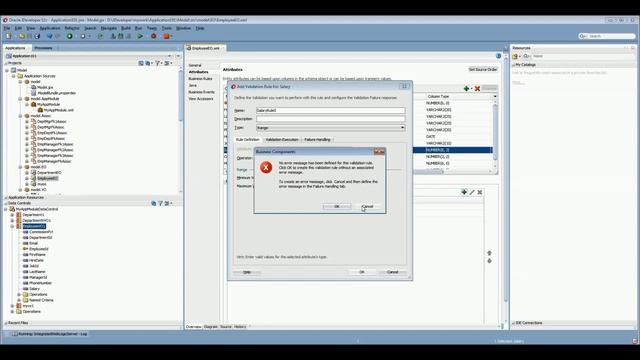The width and height of the screenshot is (640, 360).
Task: Click the green plus add attribute icon
Action: coord(466,89)
